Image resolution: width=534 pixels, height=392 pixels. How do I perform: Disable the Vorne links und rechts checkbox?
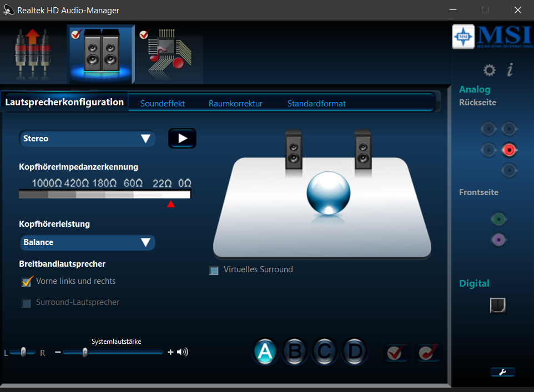(26, 281)
